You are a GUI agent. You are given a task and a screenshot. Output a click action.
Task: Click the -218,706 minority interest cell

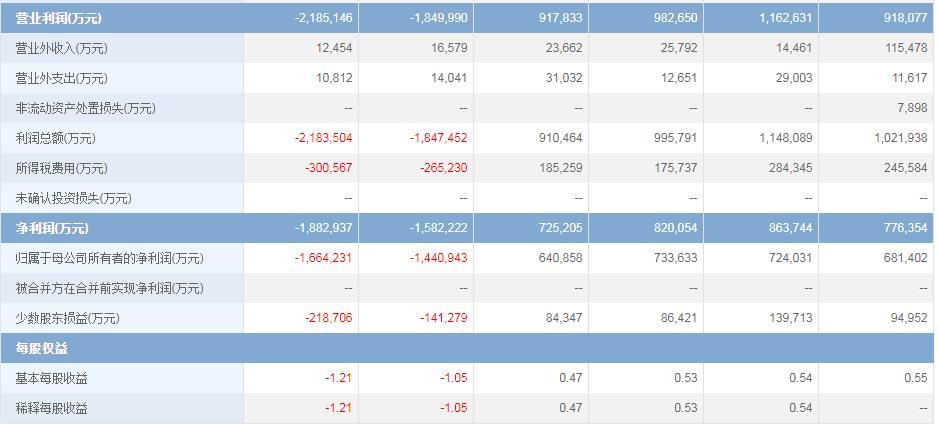[329, 318]
